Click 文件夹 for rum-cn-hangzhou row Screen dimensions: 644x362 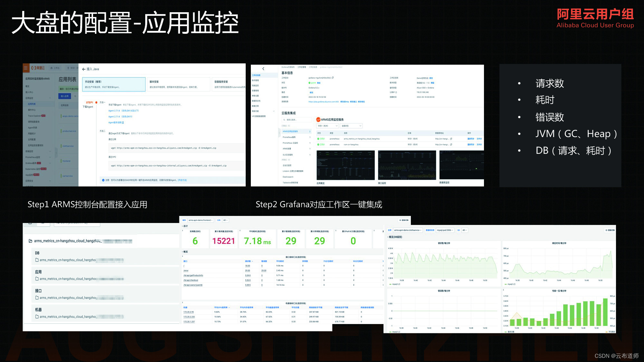(x=479, y=145)
